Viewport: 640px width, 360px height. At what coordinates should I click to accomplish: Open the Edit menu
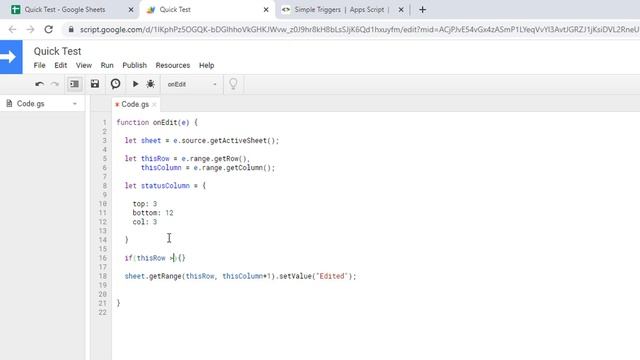[60, 65]
